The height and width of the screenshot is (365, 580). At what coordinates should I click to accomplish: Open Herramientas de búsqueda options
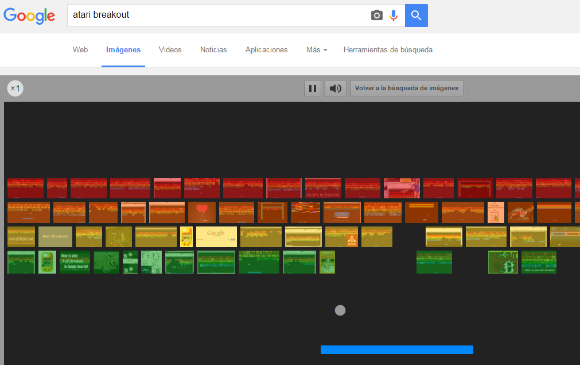coord(388,50)
